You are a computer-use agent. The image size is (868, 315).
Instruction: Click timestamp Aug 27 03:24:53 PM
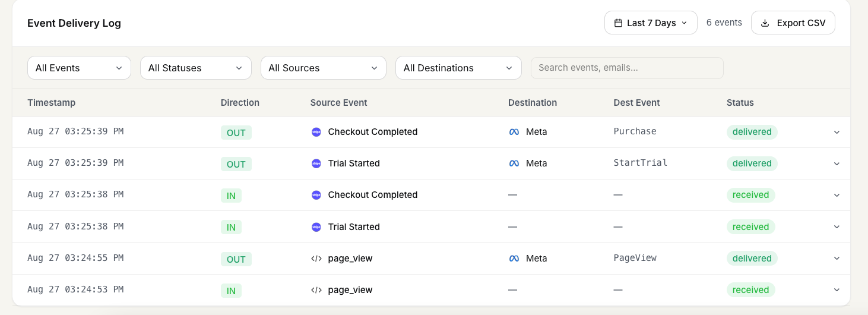click(x=75, y=289)
